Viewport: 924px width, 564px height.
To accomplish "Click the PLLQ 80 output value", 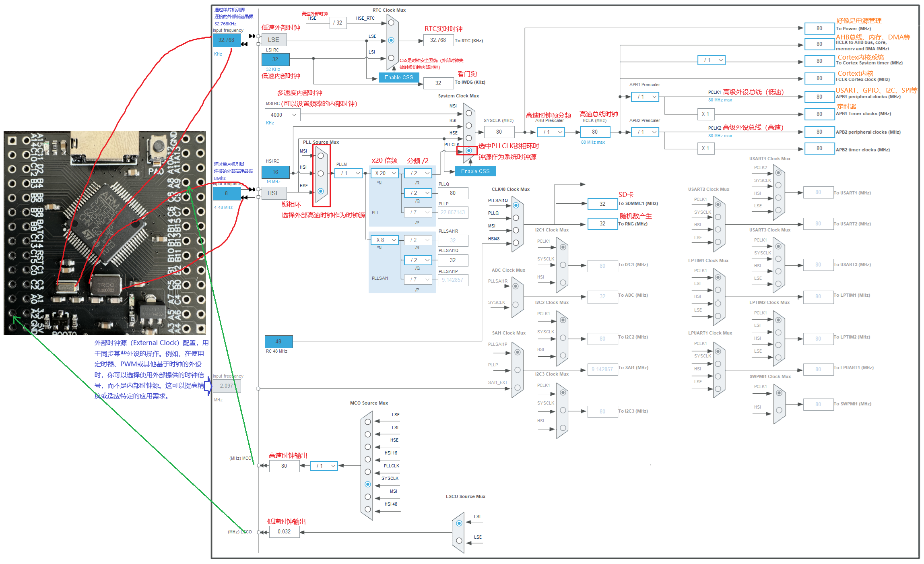I will click(453, 193).
